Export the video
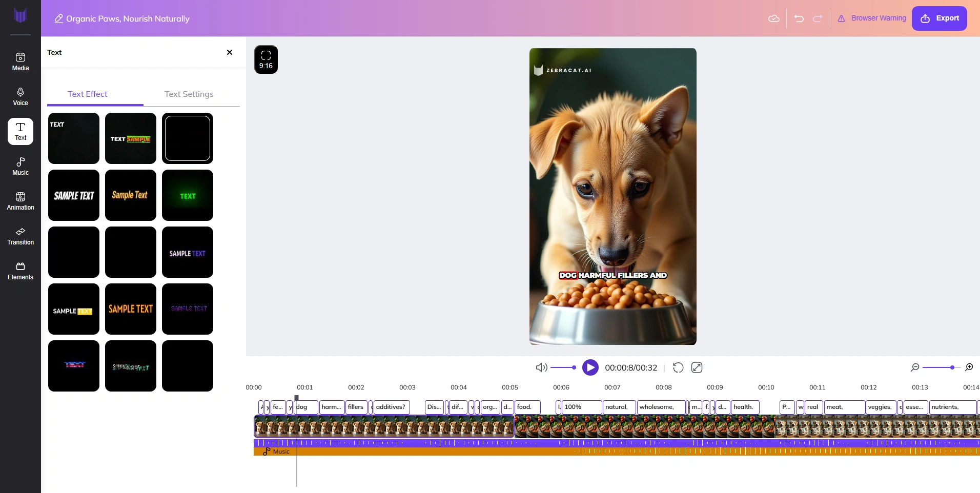980x493 pixels. tap(940, 18)
